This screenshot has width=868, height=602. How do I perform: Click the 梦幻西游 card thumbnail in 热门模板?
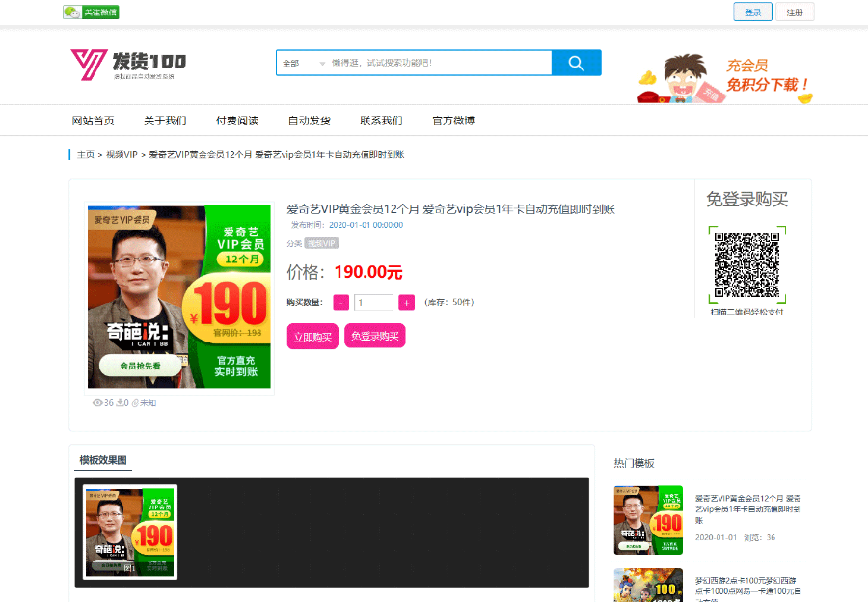648,585
